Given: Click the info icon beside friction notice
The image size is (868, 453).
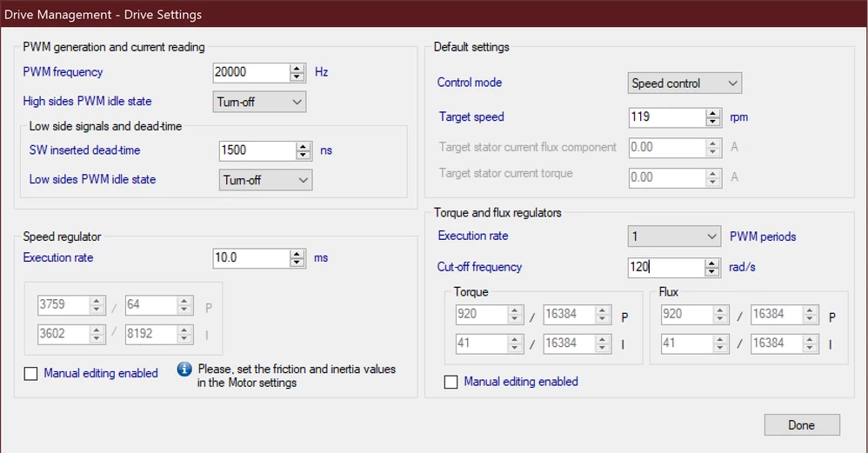Looking at the screenshot, I should (x=184, y=369).
